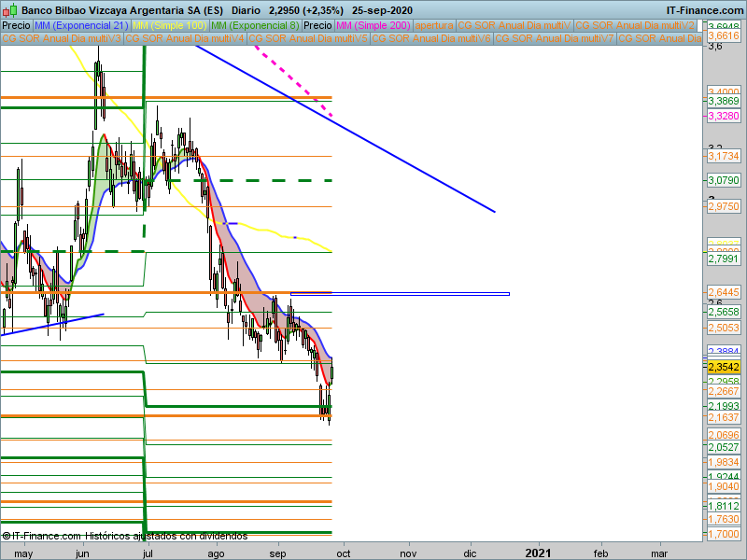
Task: Open the MM (Exponencial 8) indicator label
Action: (255, 25)
